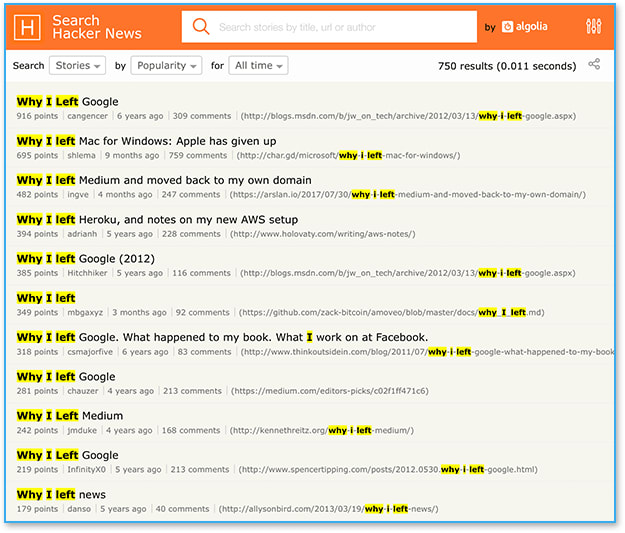Click the magnifier search icon
The image size is (625, 533).
point(201,27)
